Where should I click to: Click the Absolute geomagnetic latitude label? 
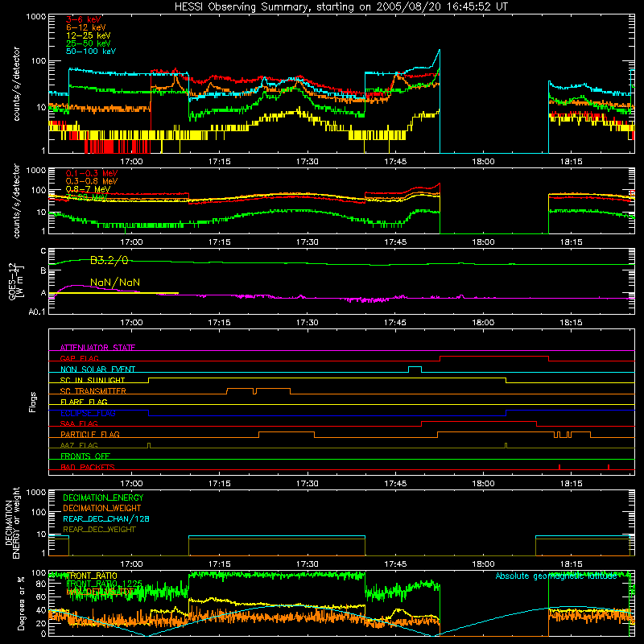tap(556, 576)
